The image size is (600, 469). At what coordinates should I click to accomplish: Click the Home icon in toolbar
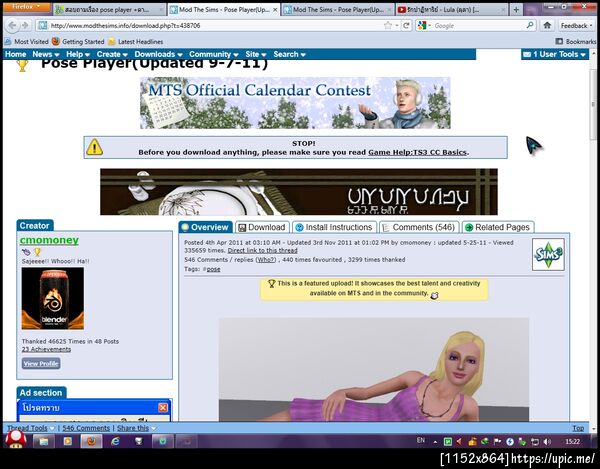tap(547, 25)
